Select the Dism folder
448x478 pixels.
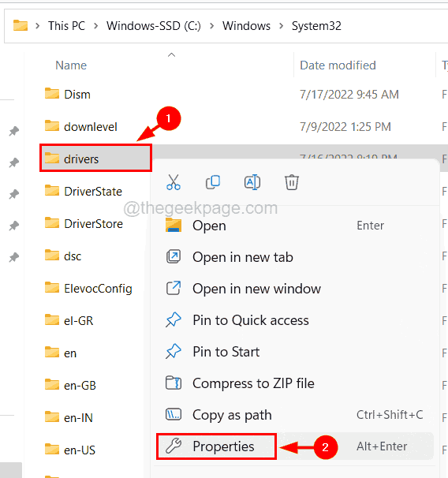click(77, 95)
